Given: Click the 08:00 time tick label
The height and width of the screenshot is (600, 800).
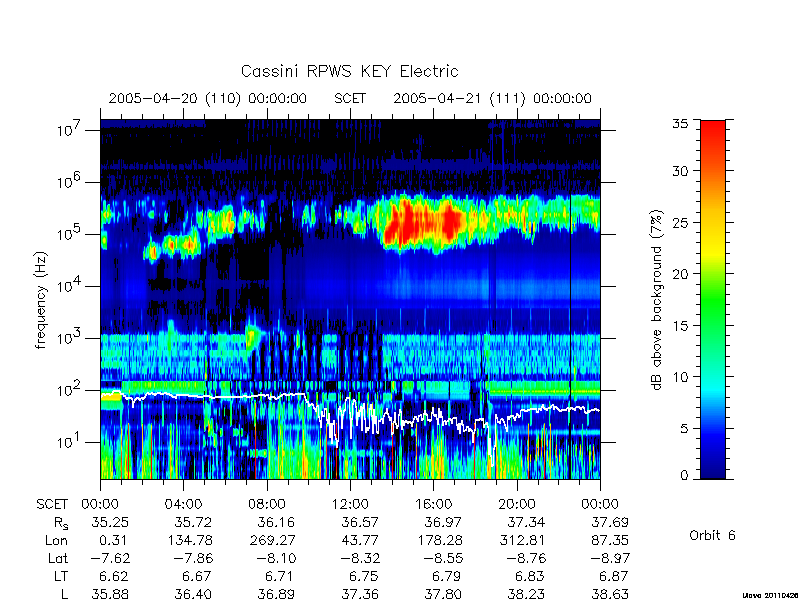Looking at the screenshot, I should (x=267, y=504).
